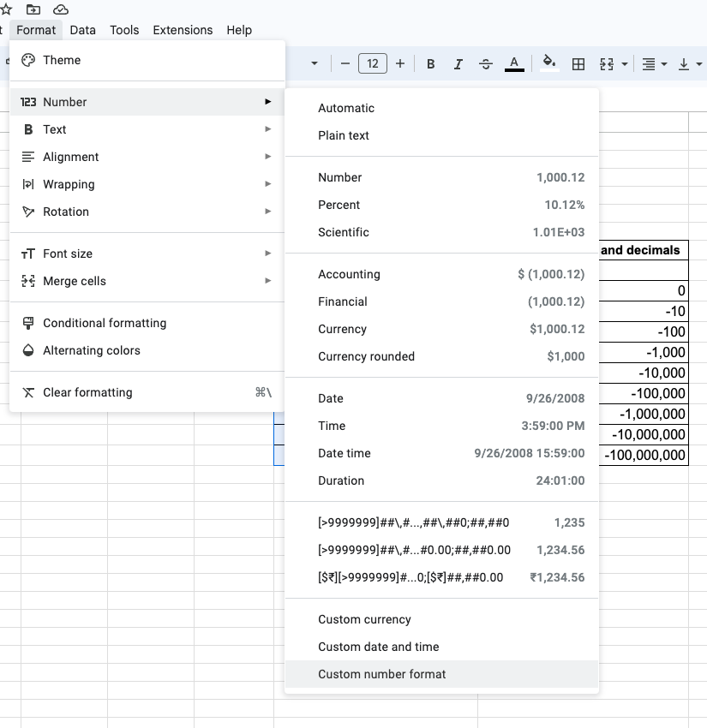
Task: Open the text color picker
Action: [x=513, y=63]
